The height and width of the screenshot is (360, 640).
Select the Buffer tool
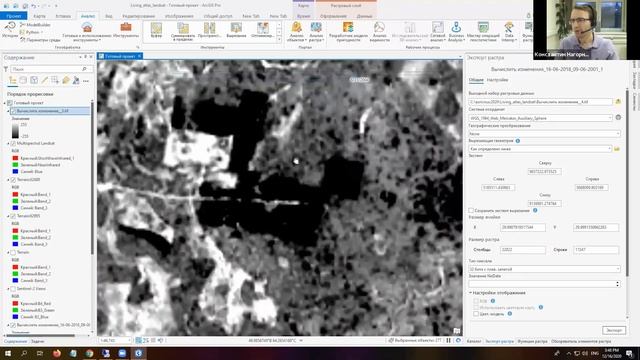(156, 31)
